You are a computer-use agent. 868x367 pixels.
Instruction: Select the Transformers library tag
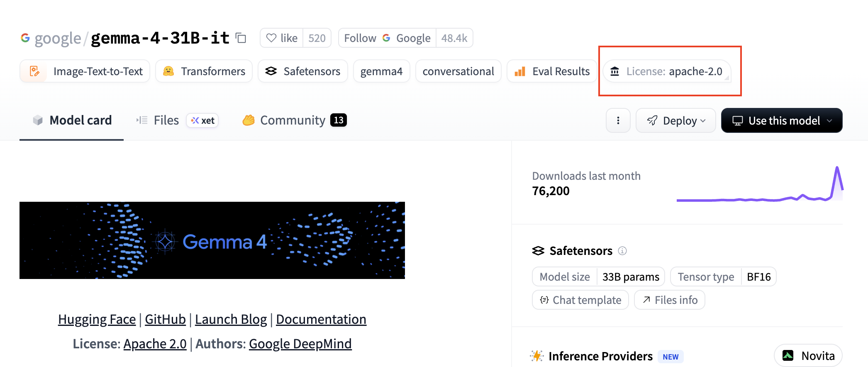click(x=204, y=71)
